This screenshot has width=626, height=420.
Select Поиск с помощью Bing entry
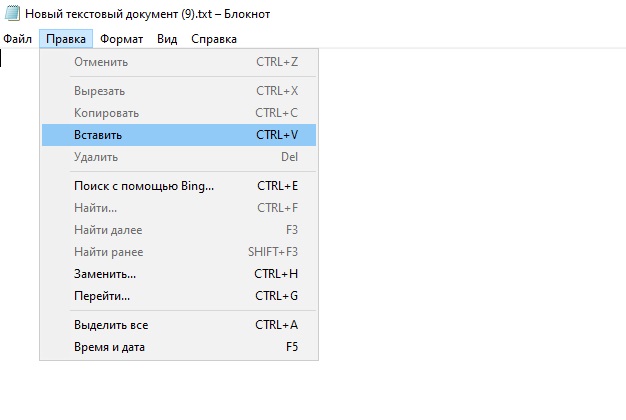pyautogui.click(x=179, y=186)
